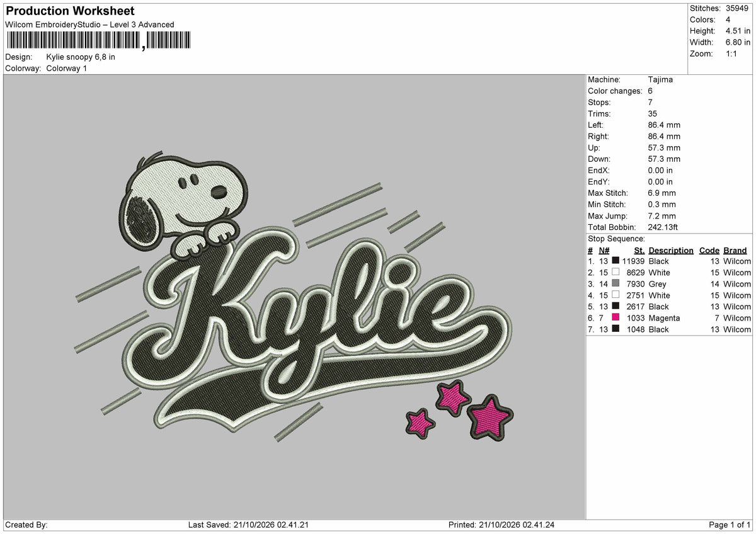This screenshot has width=756, height=534.
Task: Click stitch count '11939' in stop 1
Action: [633, 261]
